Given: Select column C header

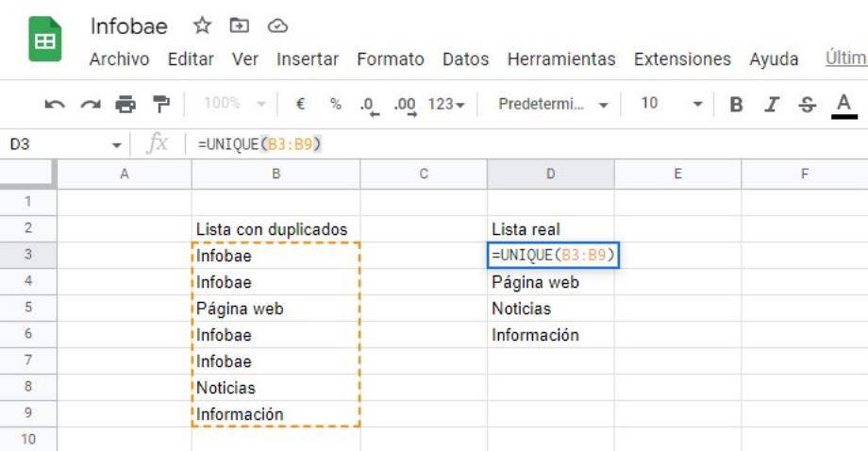Looking at the screenshot, I should point(424,174).
